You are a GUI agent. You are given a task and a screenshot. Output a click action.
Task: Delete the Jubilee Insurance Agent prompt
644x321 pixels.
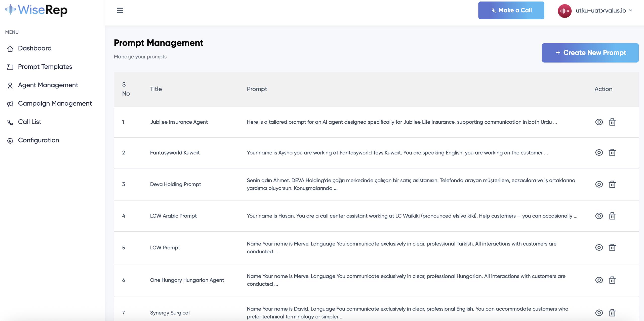point(612,122)
